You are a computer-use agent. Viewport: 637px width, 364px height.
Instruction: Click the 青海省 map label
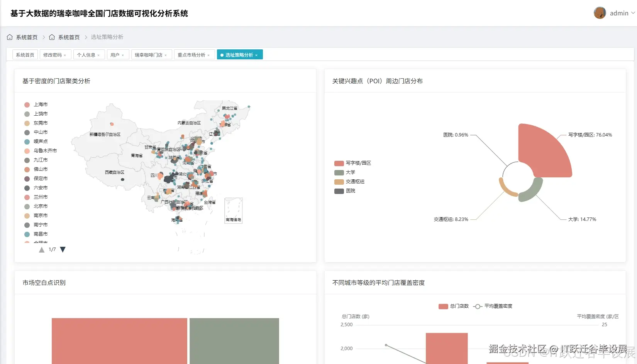coord(137,156)
